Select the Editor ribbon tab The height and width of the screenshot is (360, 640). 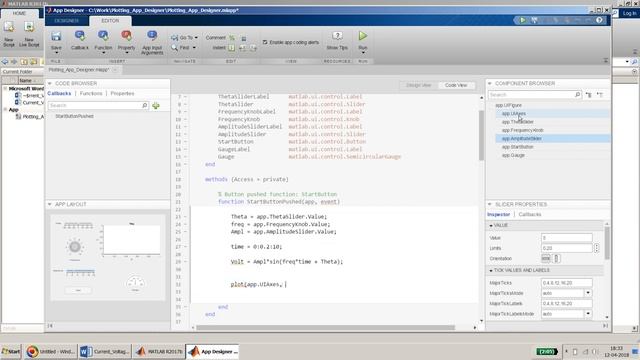coord(110,20)
